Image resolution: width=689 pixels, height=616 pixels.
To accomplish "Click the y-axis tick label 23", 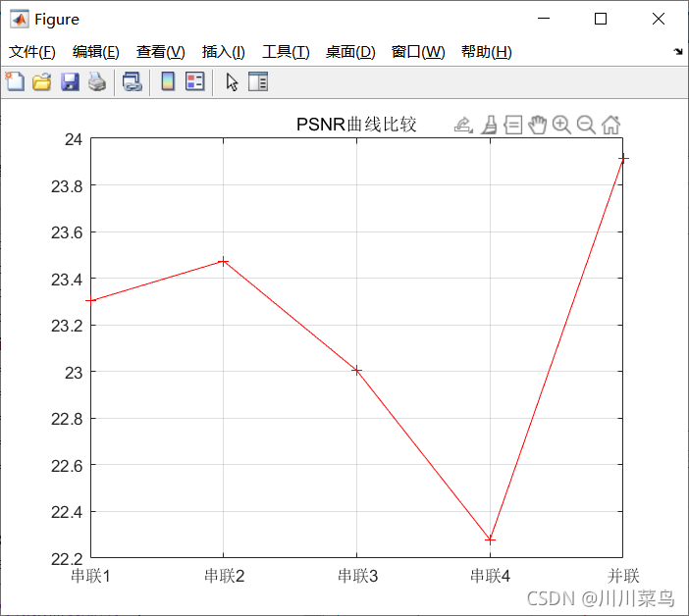I will click(x=74, y=373).
